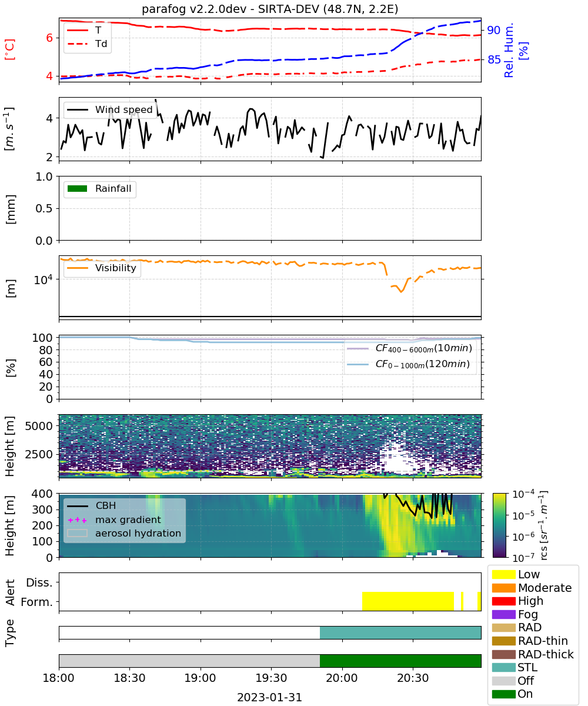Viewport: 588px width, 706px height.
Task: Click the yellow Low legend swatch
Action: 503,574
